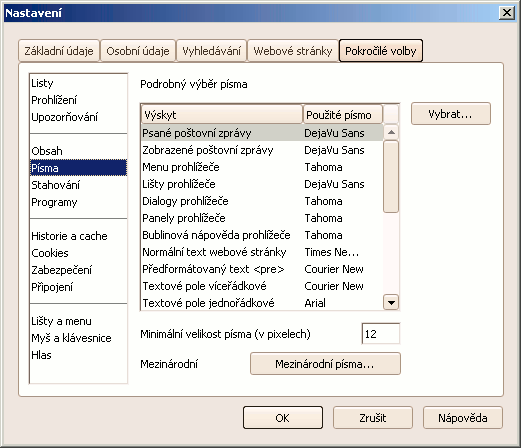Select the Lišty prohlížeče row
The width and height of the screenshot is (521, 448).
(x=262, y=184)
